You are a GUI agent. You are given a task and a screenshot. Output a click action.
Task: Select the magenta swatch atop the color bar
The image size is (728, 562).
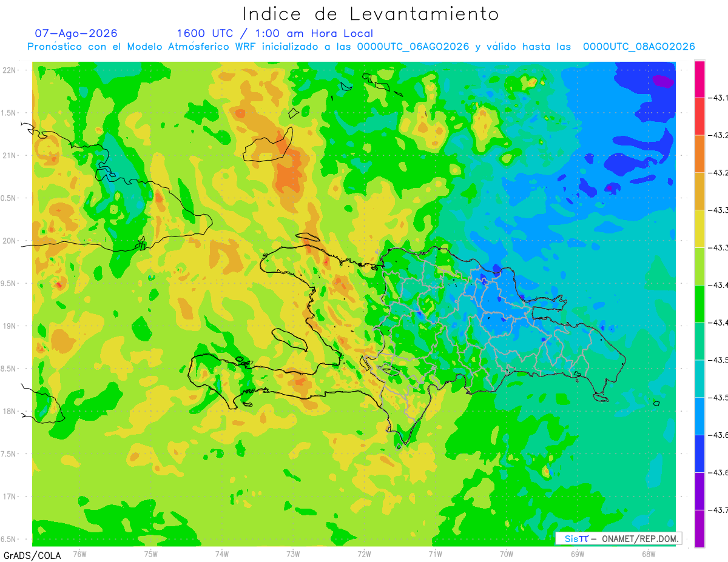point(699,79)
